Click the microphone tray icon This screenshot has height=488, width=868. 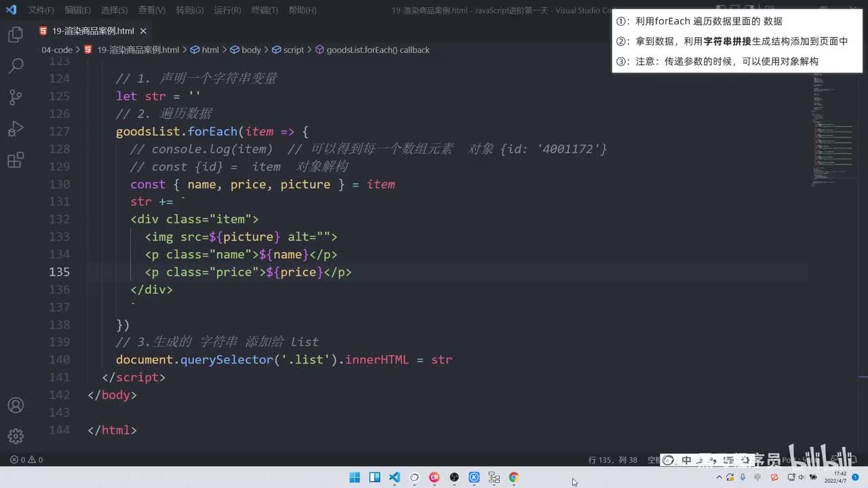[x=743, y=477]
